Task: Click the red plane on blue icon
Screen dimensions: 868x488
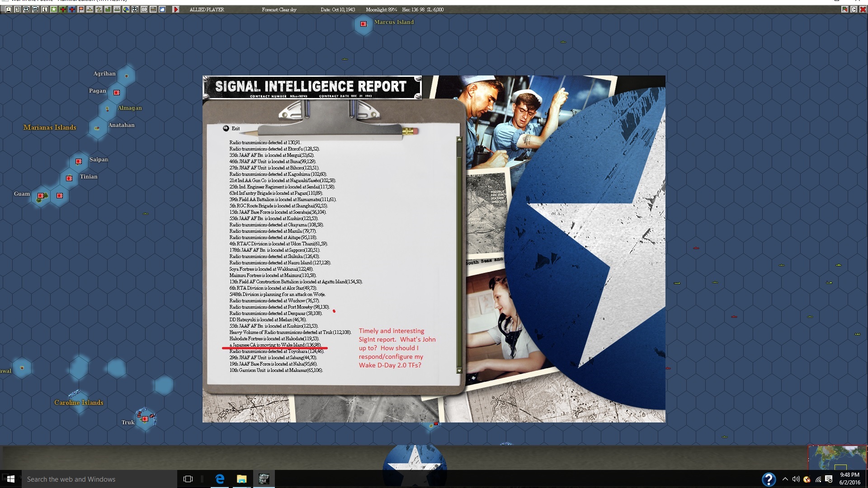Action: coord(72,9)
